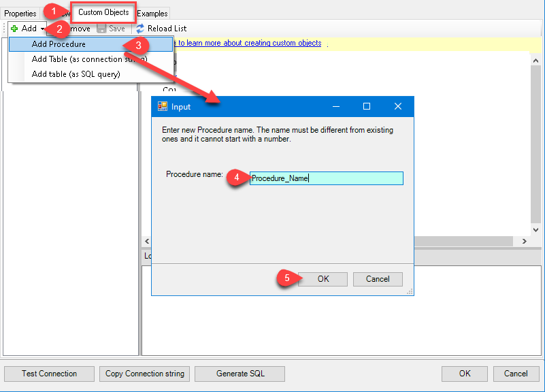Click the green plus Add icon

[x=14, y=29]
